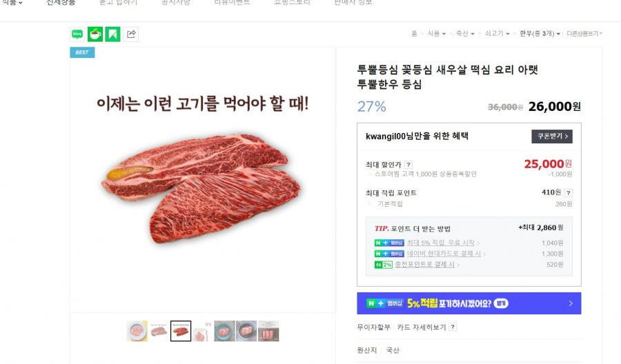Open the 신제상품 menu tab
This screenshot has width=621, height=364.
point(61,2)
